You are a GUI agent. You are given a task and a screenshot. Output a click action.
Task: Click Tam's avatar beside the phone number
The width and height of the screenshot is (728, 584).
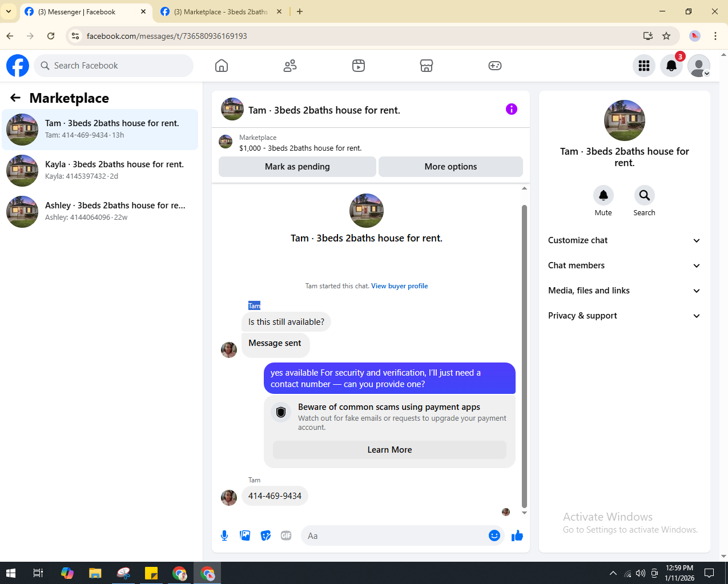(x=229, y=498)
